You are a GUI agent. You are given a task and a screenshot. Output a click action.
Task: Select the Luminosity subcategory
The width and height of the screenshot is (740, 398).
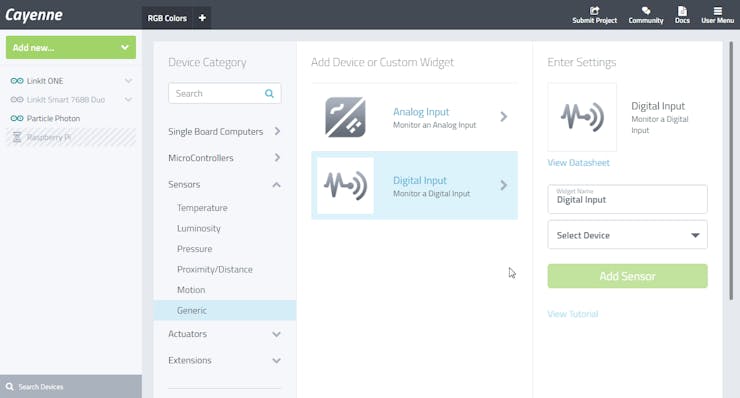199,229
